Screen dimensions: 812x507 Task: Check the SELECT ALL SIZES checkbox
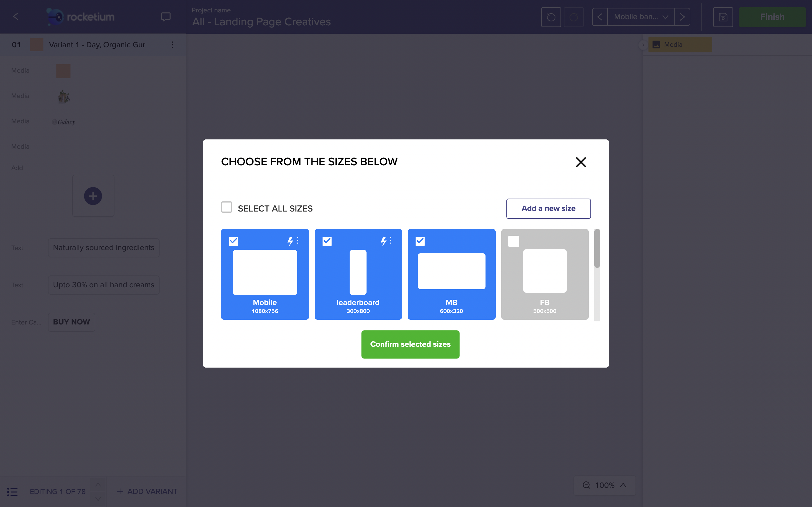click(x=226, y=207)
